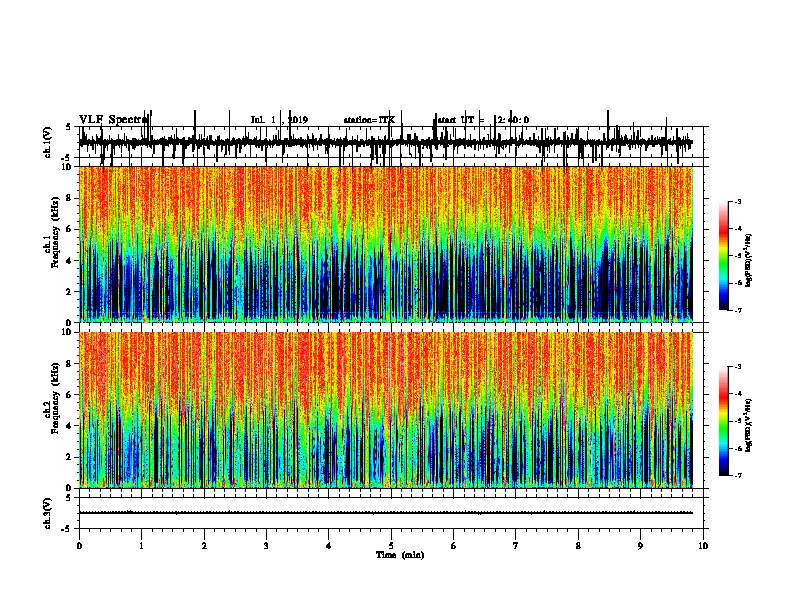Click the ch.1(V) waveform axis label
This screenshot has width=792, height=612.
coord(47,142)
